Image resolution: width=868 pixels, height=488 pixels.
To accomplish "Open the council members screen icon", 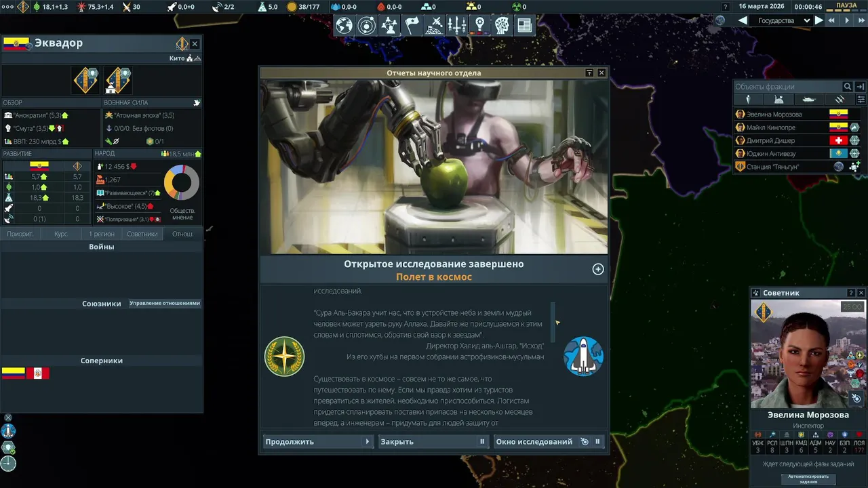I will point(389,26).
